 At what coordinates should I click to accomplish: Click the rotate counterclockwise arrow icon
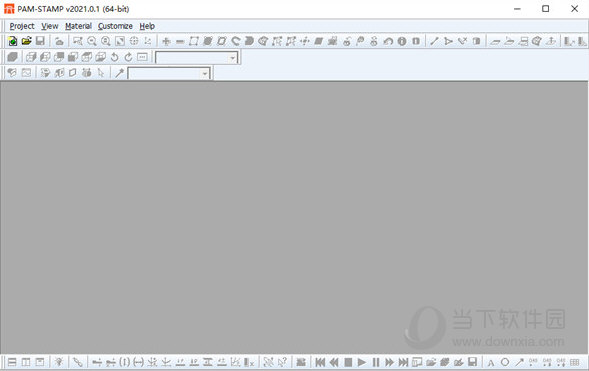point(115,57)
